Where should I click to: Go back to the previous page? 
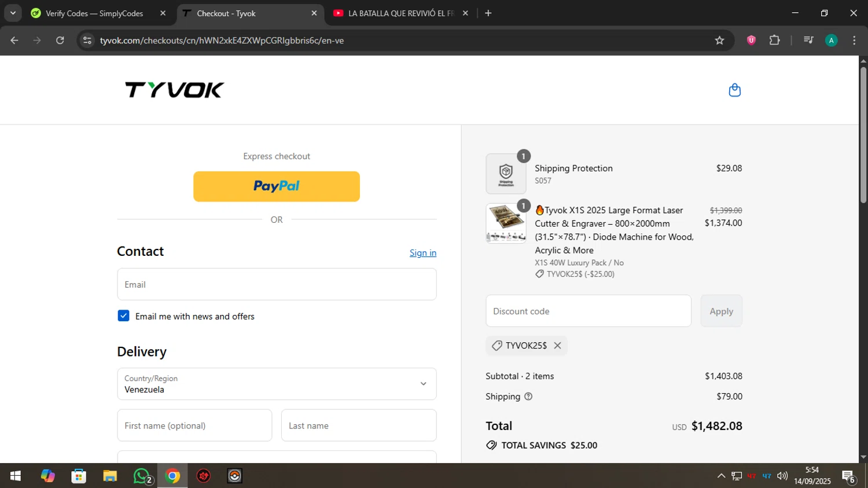(14, 41)
